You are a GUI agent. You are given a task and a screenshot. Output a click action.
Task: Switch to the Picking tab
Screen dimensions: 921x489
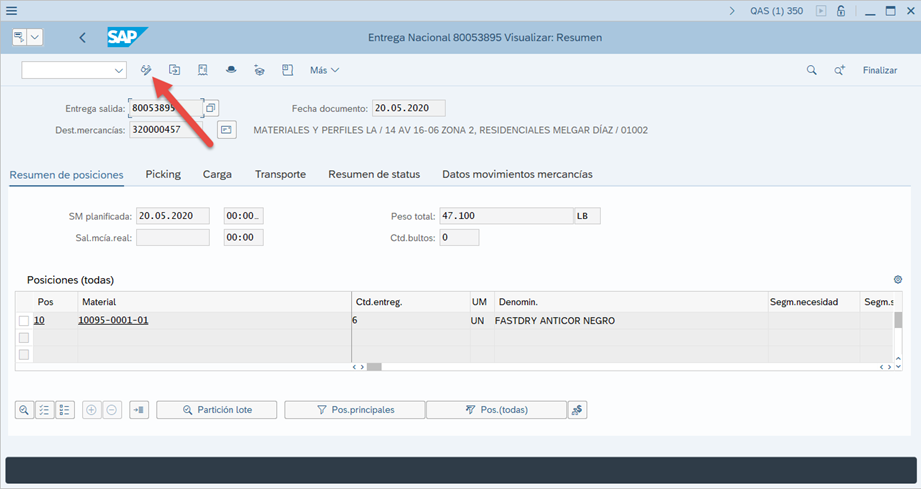click(x=163, y=174)
